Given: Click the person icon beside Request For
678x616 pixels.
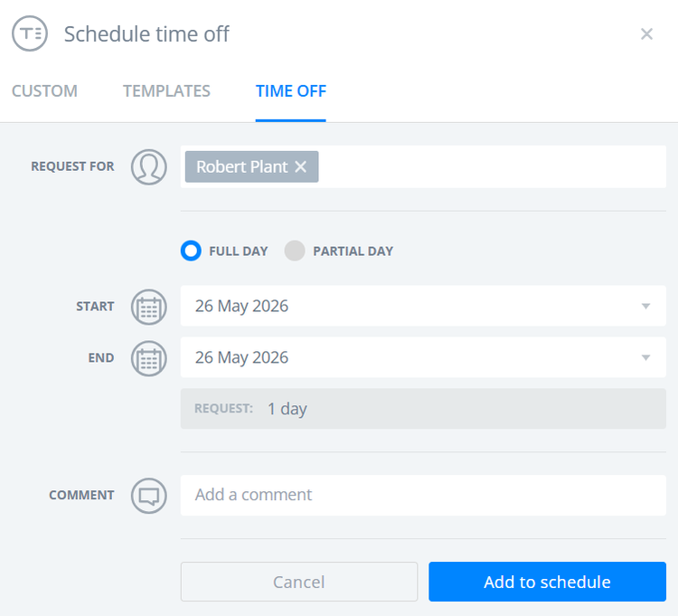Looking at the screenshot, I should coord(149,167).
